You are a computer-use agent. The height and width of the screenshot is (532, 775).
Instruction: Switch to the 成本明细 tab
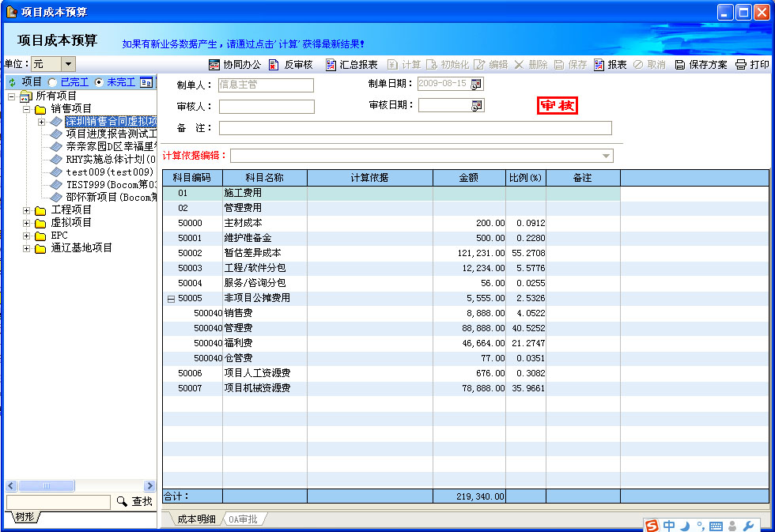pyautogui.click(x=195, y=519)
